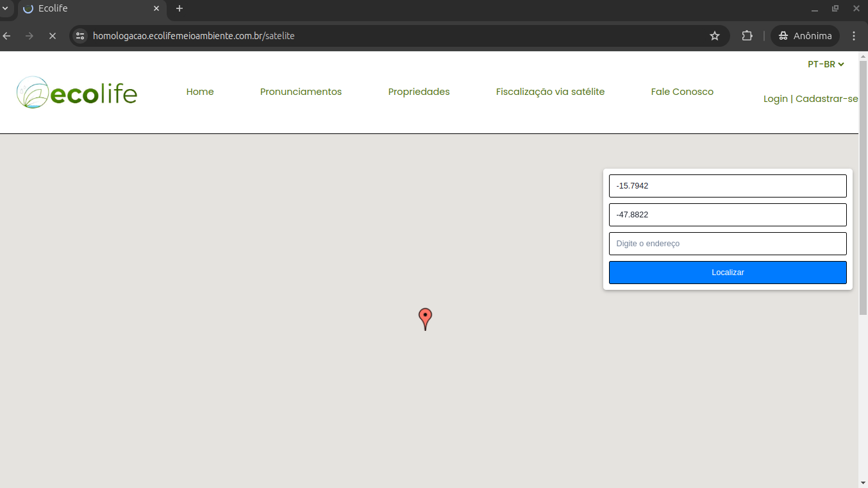868x488 pixels.
Task: Navigate to Propriedades
Action: [x=419, y=92]
